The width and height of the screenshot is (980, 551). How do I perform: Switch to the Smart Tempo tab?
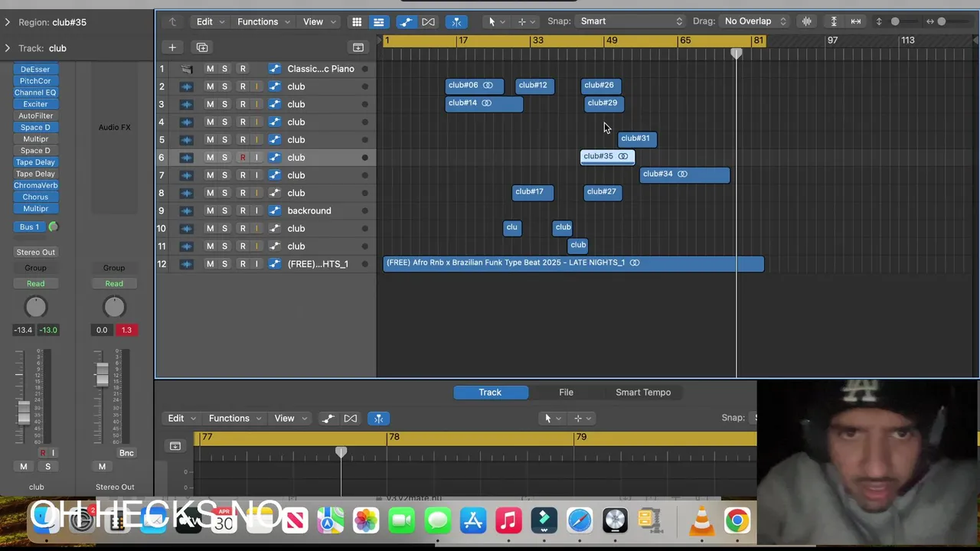643,393
